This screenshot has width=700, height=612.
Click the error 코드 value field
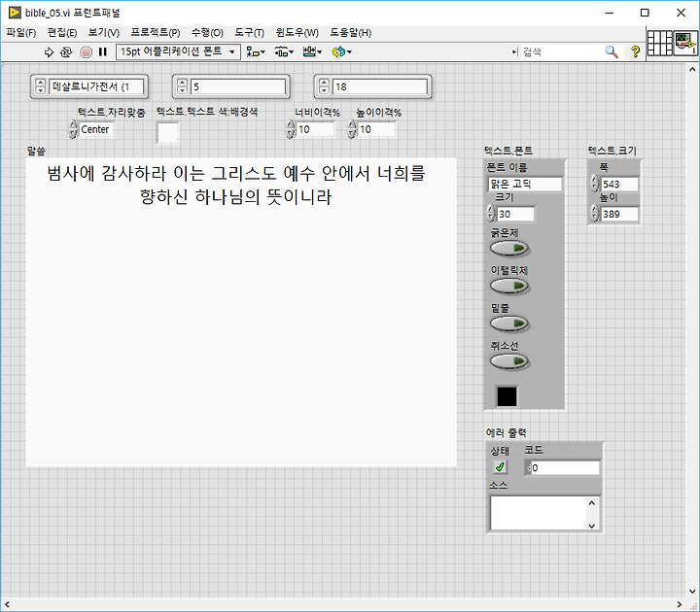(x=565, y=468)
